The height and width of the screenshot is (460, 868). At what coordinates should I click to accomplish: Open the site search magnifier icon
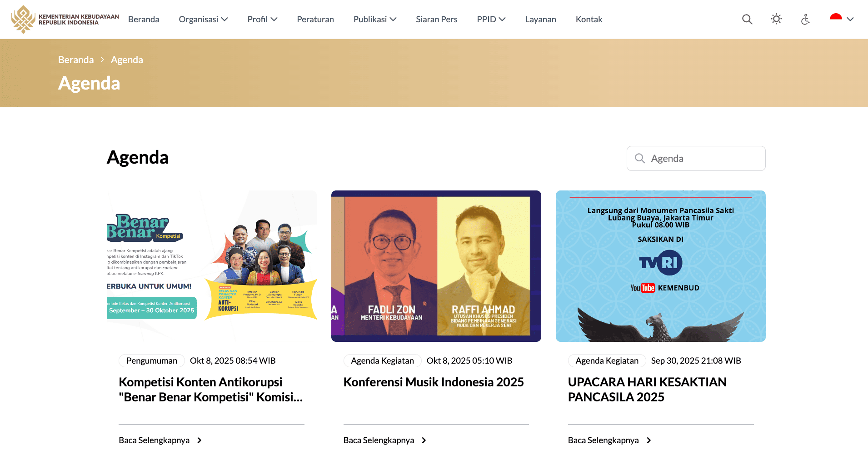coord(747,19)
